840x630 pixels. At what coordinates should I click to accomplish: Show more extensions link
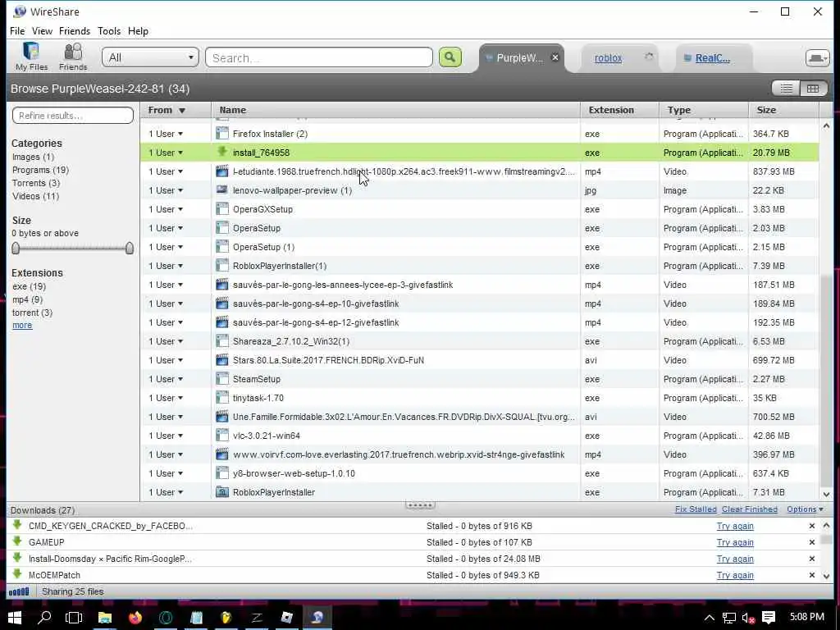tap(22, 325)
